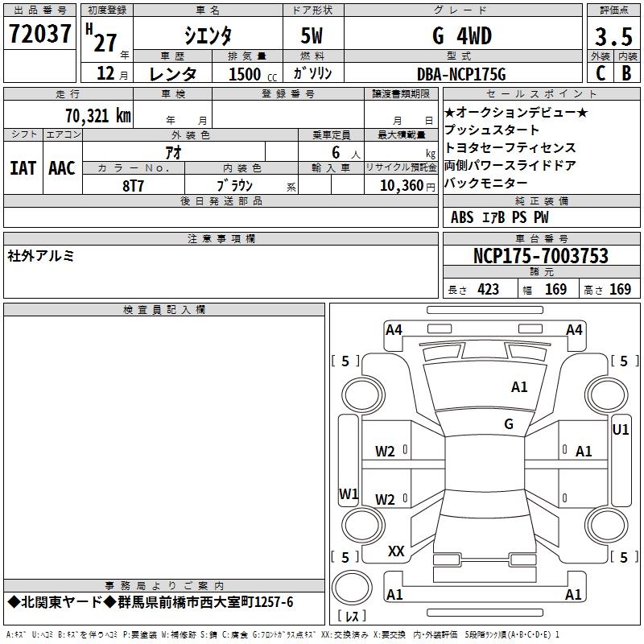644x644 pixels.
Task: Select the 検査員記入欄 header
Action: (164, 310)
